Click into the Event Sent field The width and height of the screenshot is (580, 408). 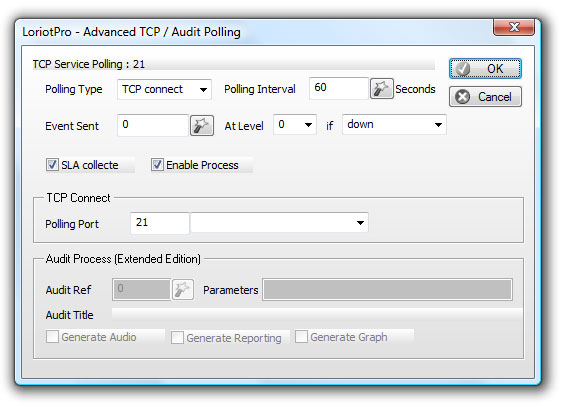tap(153, 125)
